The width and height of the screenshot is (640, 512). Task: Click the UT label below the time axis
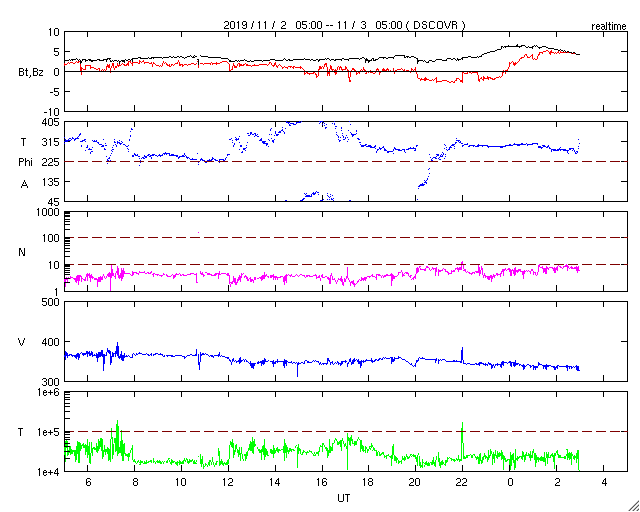pos(344,496)
